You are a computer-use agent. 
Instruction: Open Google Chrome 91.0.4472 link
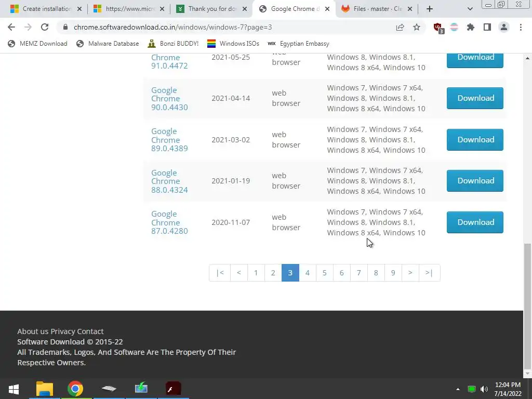[169, 61]
